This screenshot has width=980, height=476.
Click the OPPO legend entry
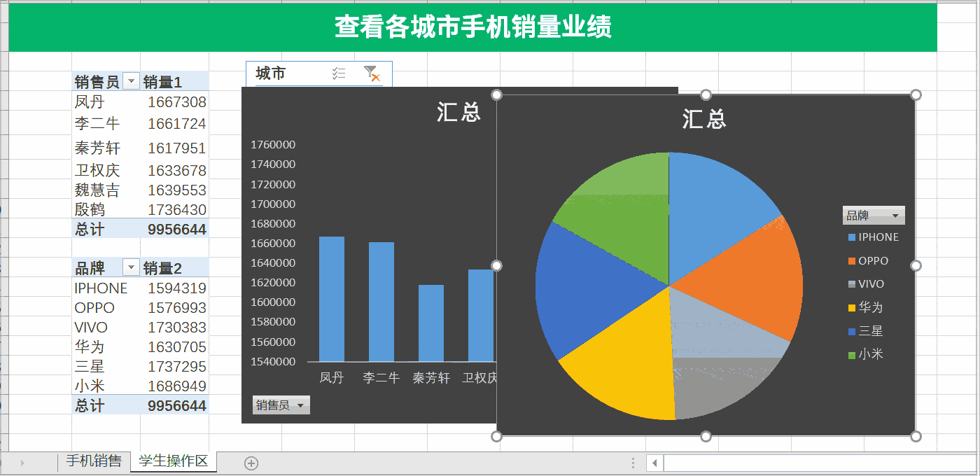[868, 260]
